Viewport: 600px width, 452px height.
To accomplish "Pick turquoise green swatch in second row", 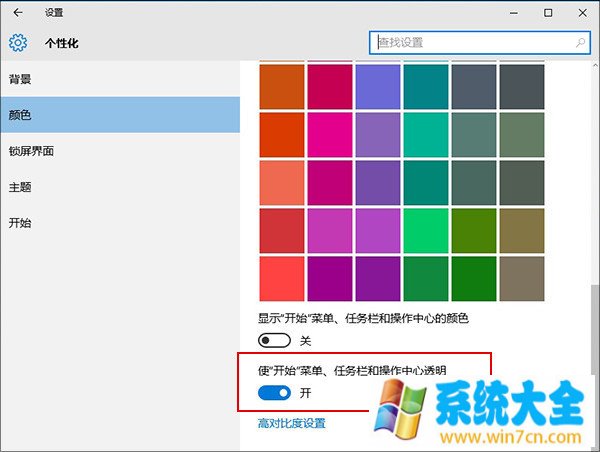I will (x=426, y=135).
